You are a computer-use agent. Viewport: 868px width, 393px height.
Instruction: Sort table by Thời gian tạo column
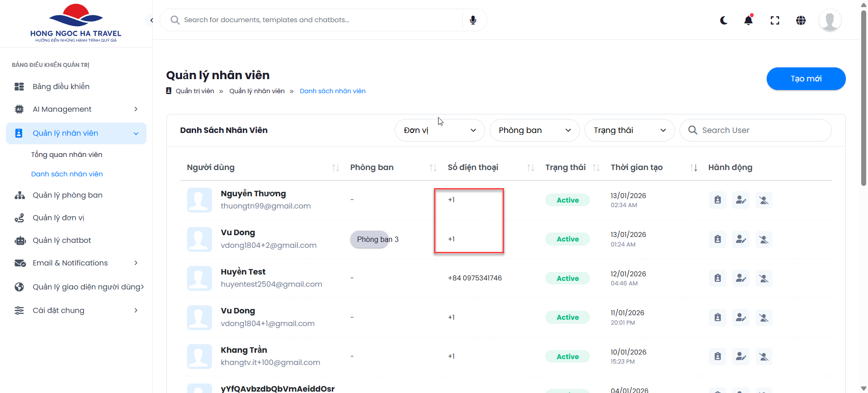[693, 168]
